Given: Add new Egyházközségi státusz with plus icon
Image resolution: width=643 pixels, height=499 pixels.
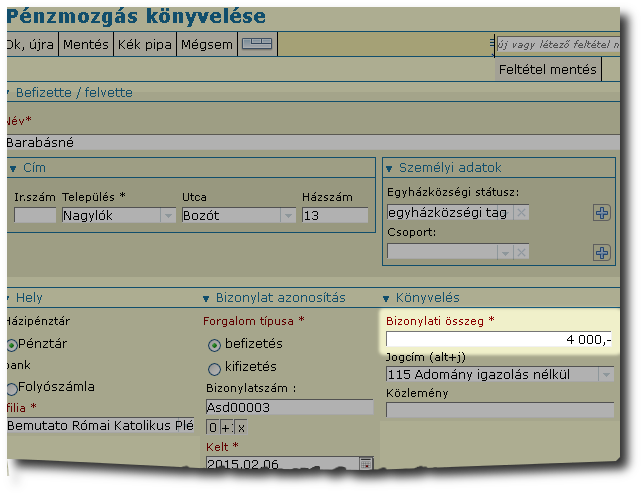Looking at the screenshot, I should pos(602,213).
